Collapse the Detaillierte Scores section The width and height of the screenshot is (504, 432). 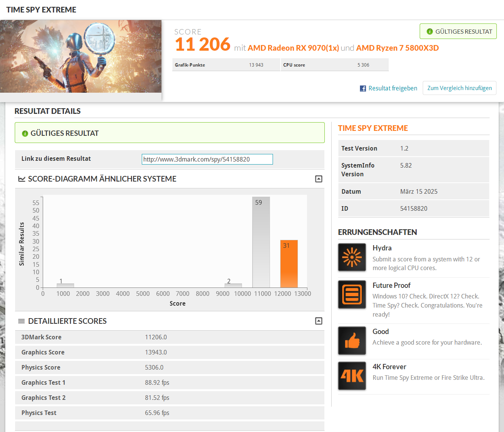[x=319, y=321]
